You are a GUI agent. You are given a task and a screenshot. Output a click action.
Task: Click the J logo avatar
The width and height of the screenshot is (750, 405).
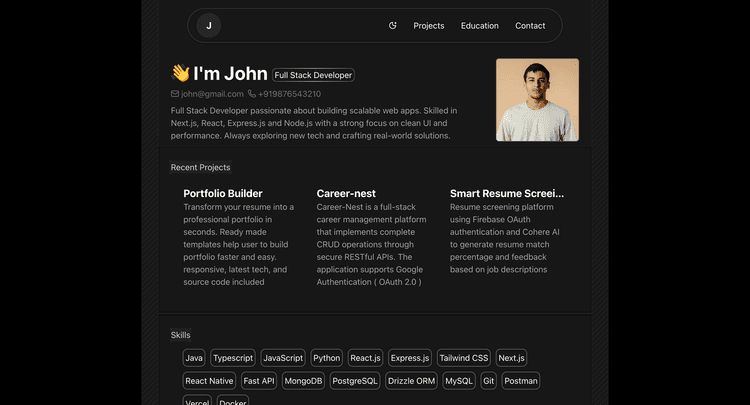208,26
